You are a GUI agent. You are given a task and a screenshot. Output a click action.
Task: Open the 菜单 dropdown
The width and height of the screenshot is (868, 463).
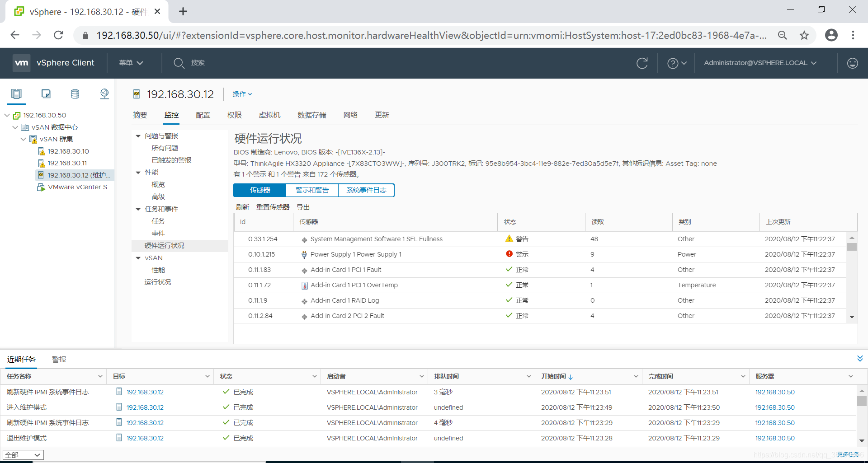[x=131, y=63]
